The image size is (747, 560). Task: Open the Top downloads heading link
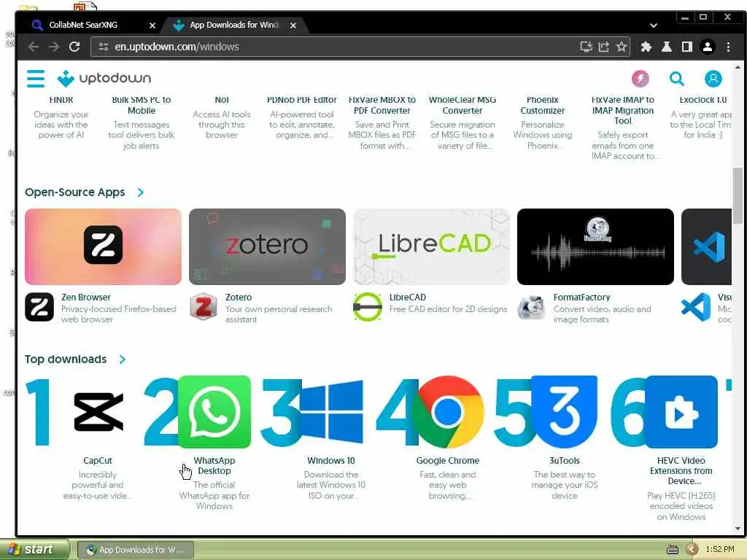tap(66, 359)
